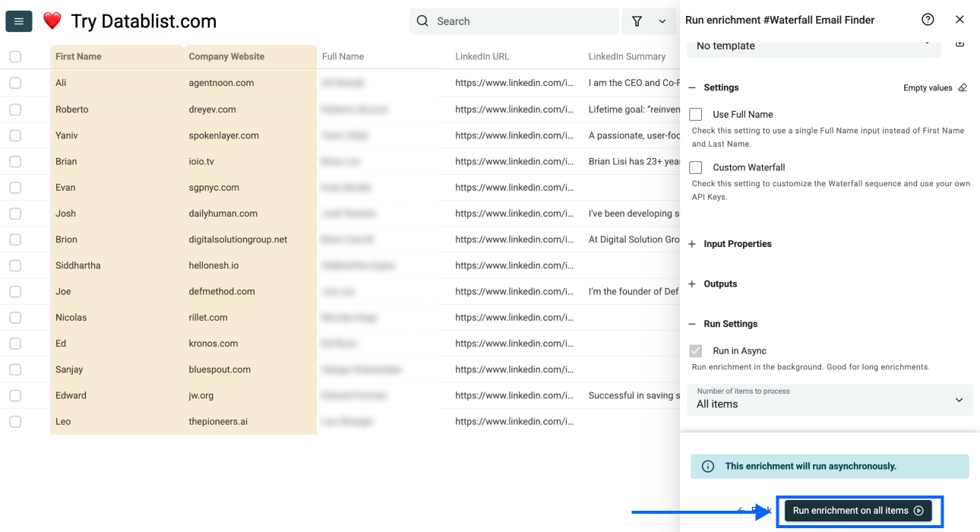
Task: Check the Custom Waterfall option
Action: pyautogui.click(x=696, y=168)
